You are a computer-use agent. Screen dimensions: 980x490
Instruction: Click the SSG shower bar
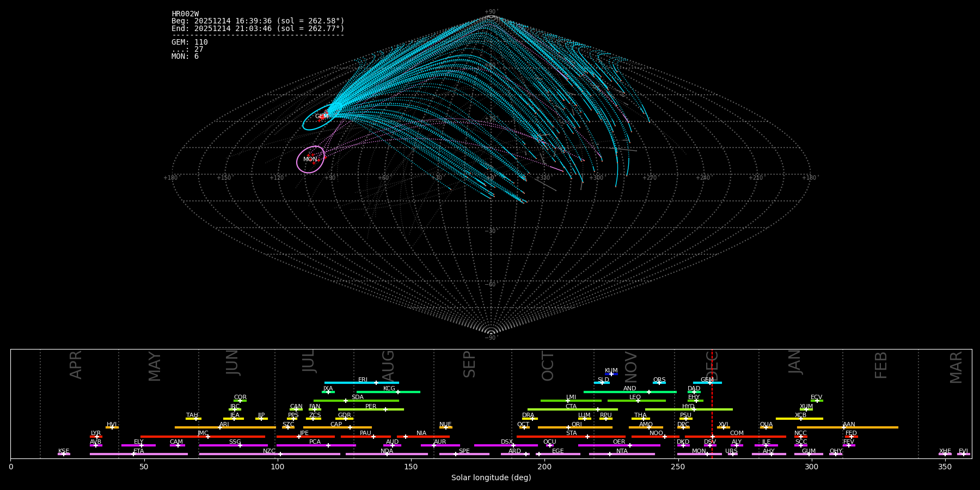(x=234, y=445)
